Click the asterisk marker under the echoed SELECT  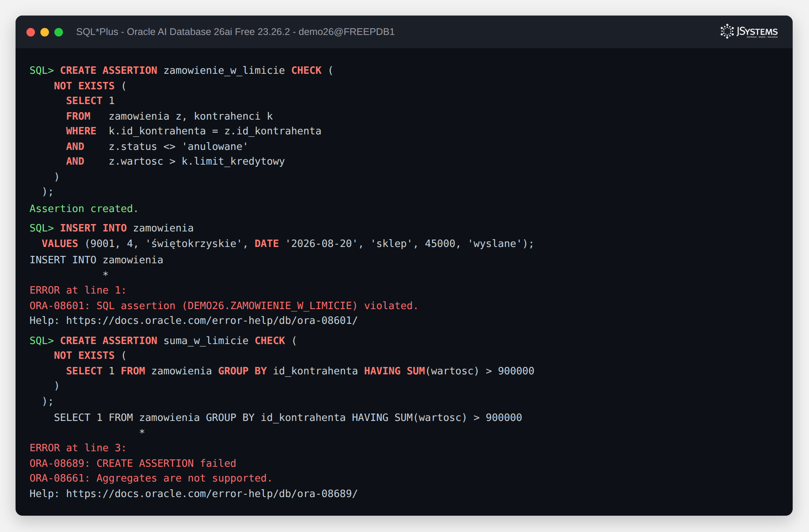pos(142,432)
